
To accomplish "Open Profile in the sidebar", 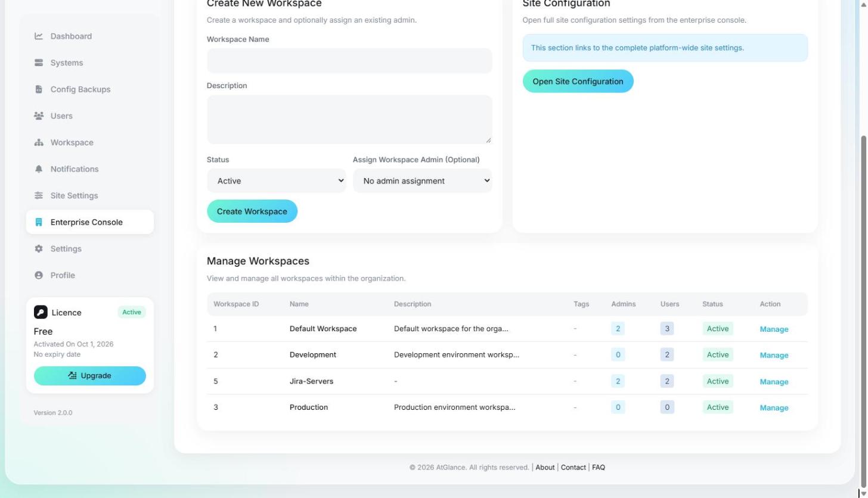I will 89,275.
